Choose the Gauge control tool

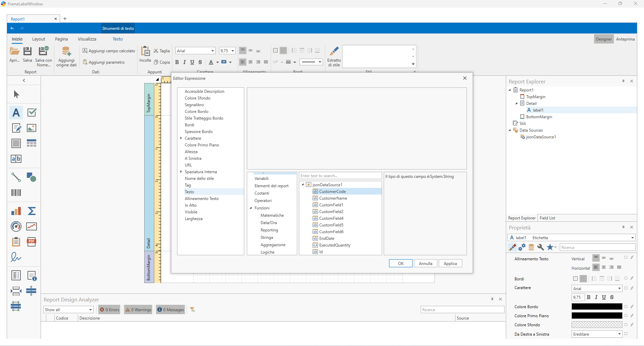click(x=16, y=226)
